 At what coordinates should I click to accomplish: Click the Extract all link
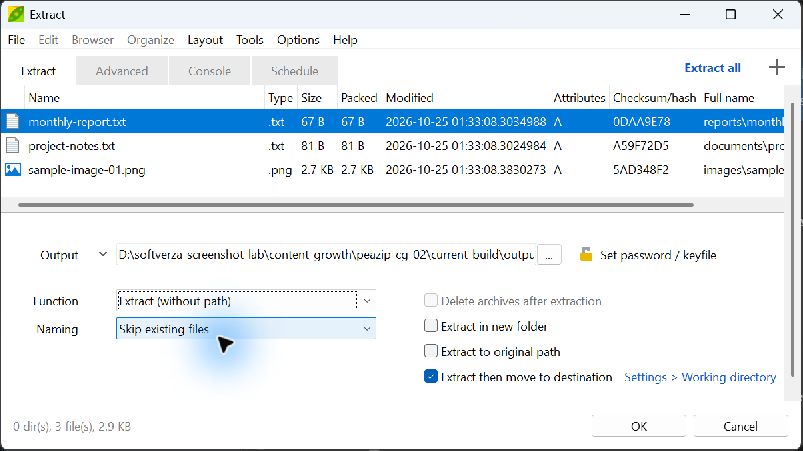pyautogui.click(x=712, y=68)
